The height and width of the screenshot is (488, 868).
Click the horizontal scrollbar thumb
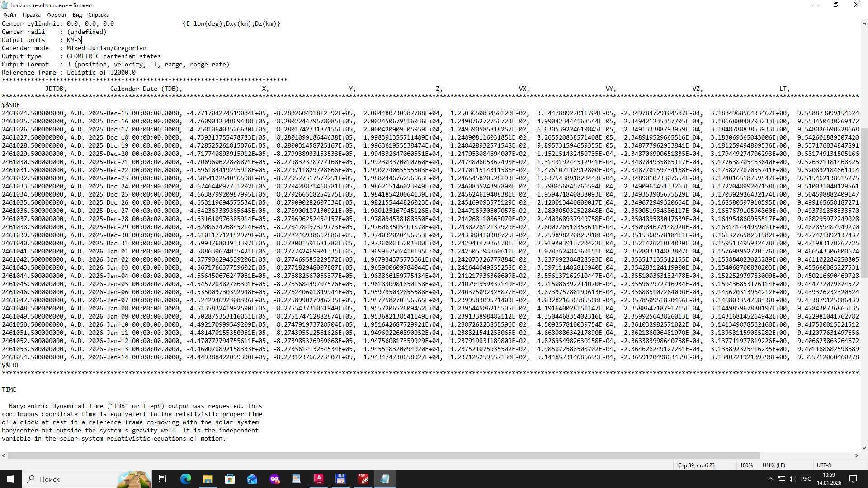(x=384, y=455)
